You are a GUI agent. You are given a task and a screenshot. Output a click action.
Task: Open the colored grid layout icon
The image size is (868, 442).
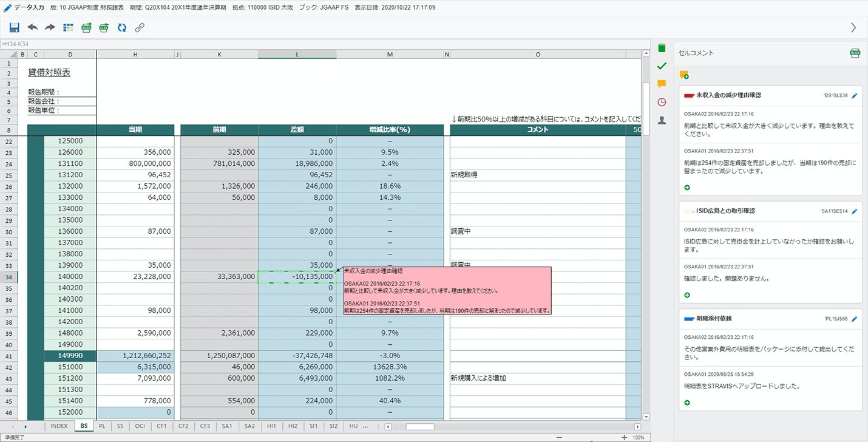[x=68, y=27]
